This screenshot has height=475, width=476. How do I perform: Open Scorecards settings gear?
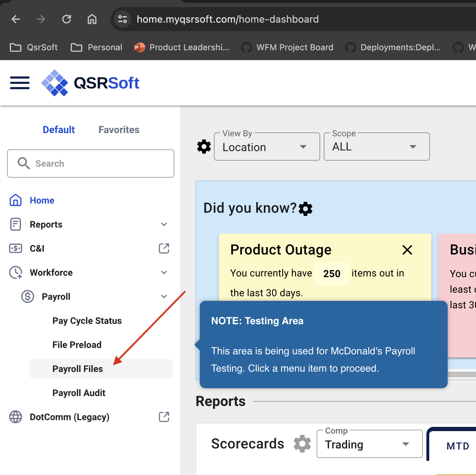302,443
